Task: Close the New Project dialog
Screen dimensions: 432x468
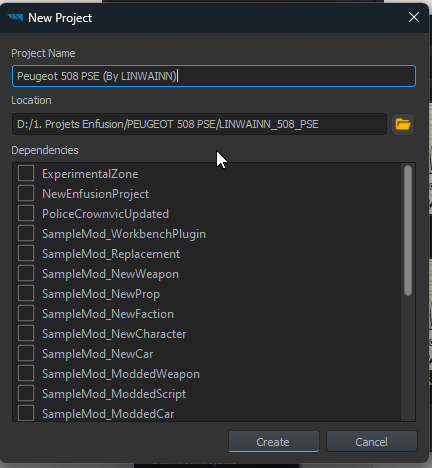Action: pyautogui.click(x=414, y=17)
